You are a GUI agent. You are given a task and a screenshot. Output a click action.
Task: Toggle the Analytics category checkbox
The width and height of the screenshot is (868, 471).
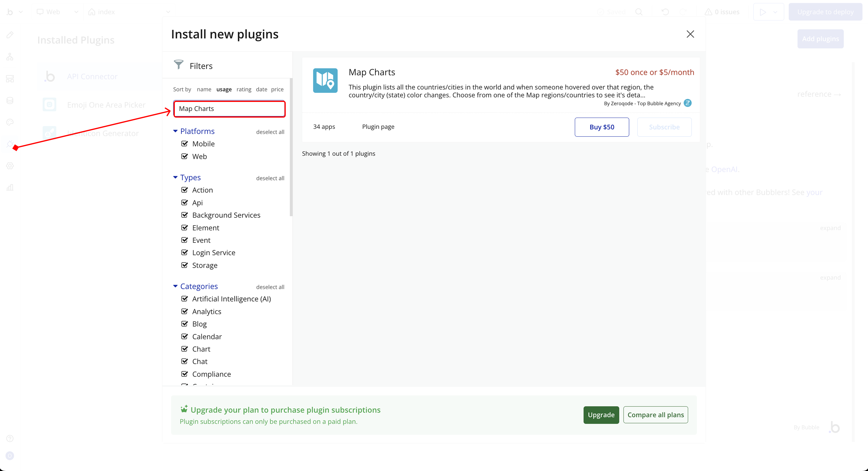[184, 311]
